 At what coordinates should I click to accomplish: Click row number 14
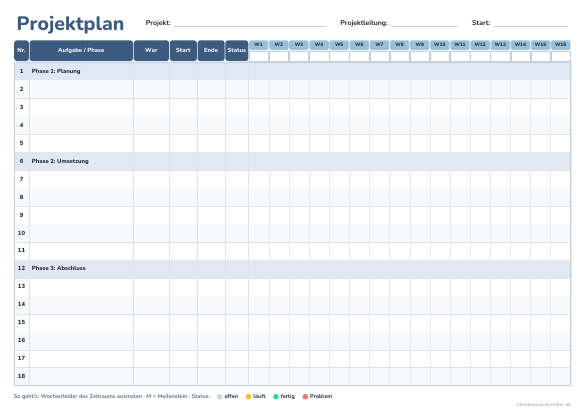click(x=22, y=304)
